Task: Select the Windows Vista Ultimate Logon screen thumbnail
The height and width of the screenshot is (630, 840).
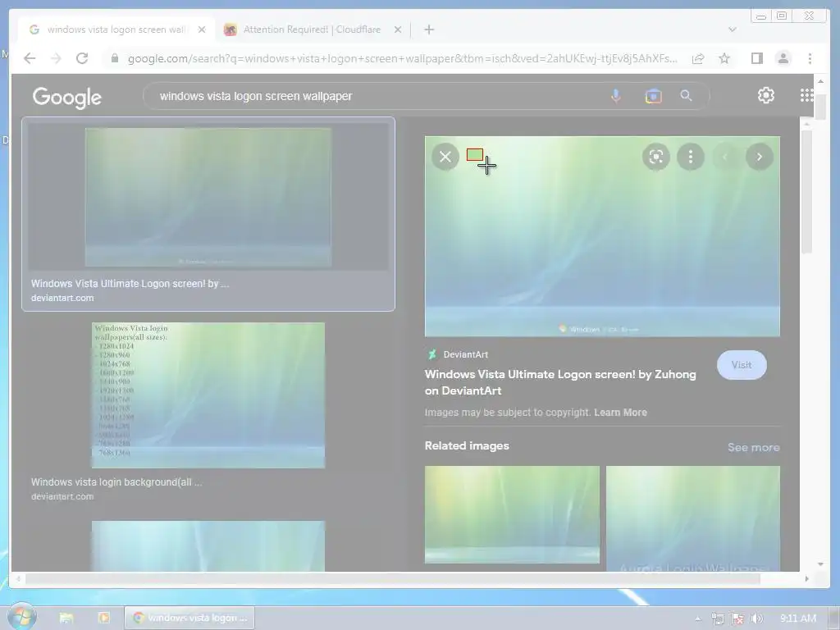Action: (208, 197)
